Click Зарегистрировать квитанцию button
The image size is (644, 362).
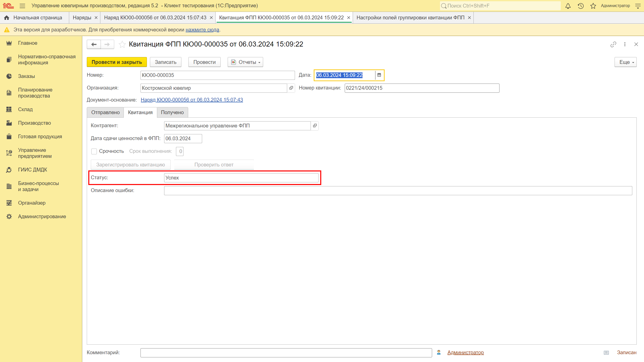pos(131,165)
